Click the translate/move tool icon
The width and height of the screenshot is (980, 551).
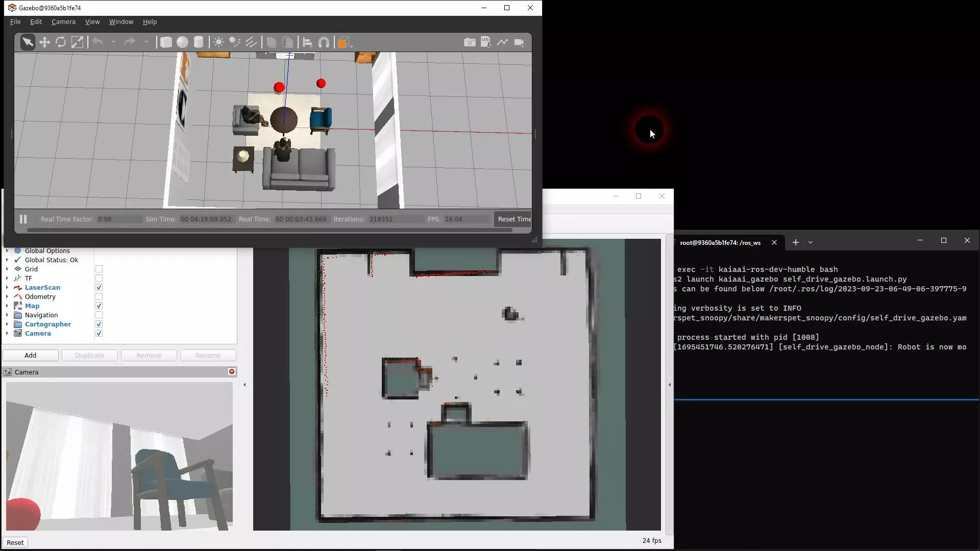pyautogui.click(x=44, y=42)
